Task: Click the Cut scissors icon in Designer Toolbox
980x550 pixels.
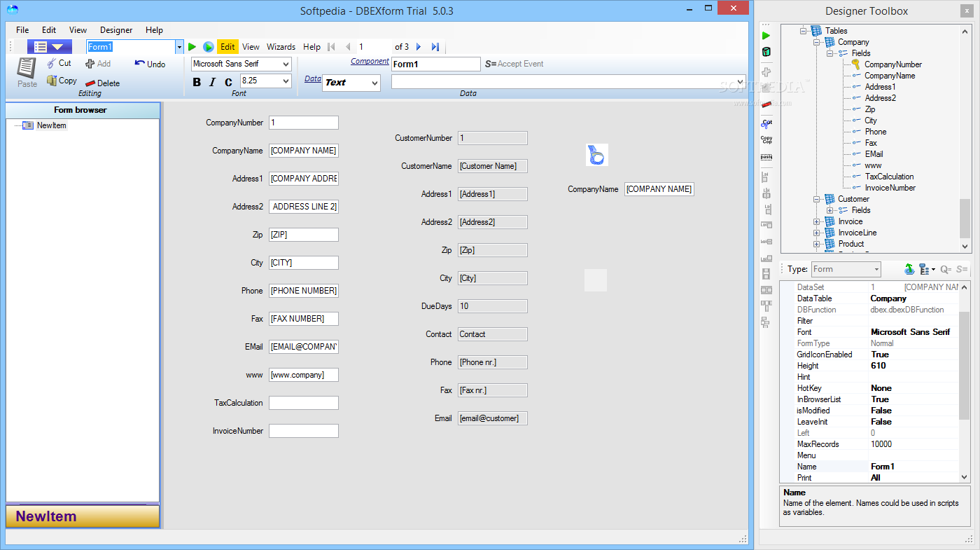Action: coord(766,123)
